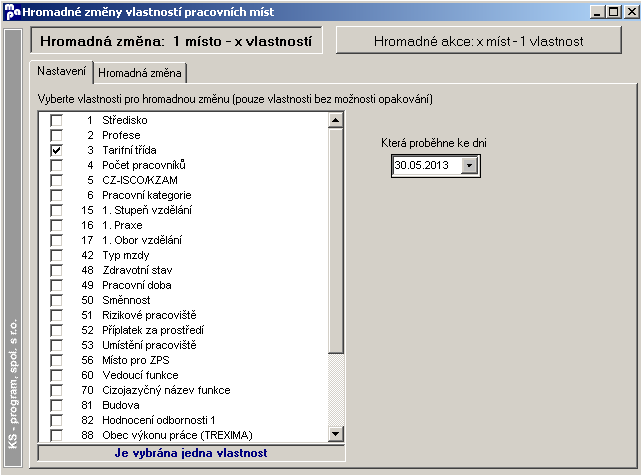Open the Hromadná změna tab
The width and height of the screenshot is (641, 475).
140,73
